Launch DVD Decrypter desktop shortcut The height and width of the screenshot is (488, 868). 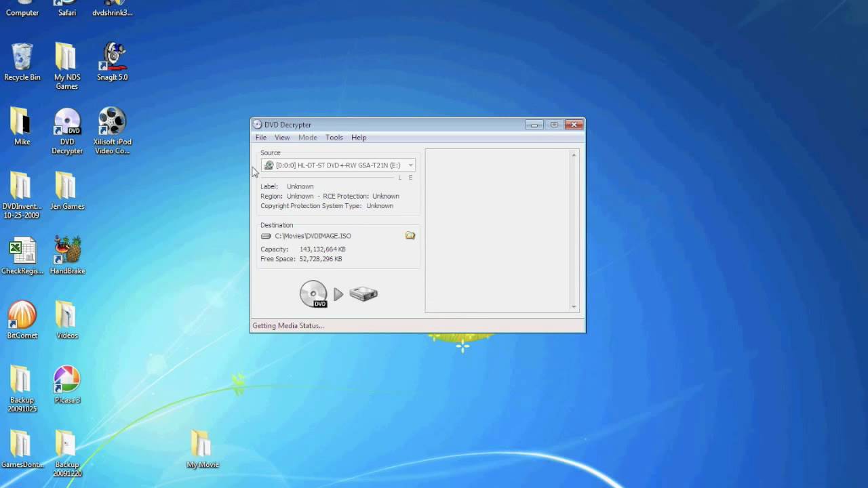pyautogui.click(x=67, y=131)
